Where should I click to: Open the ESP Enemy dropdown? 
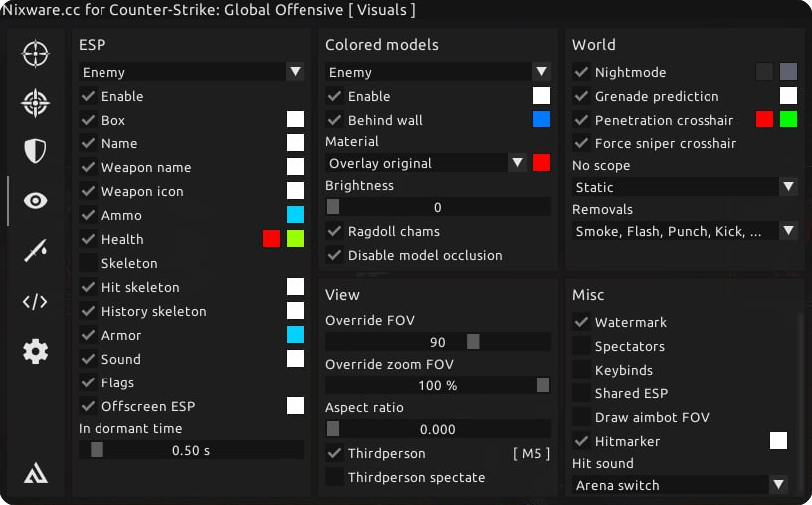click(191, 72)
